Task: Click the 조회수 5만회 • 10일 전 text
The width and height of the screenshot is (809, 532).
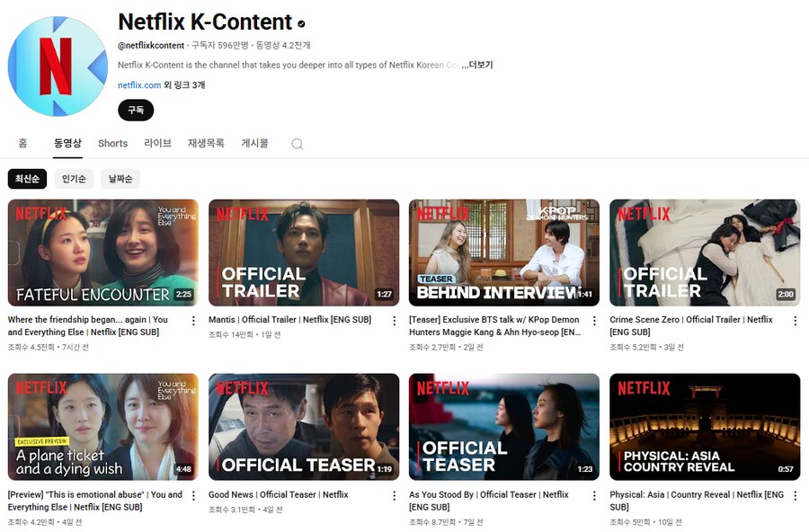Action: click(646, 522)
